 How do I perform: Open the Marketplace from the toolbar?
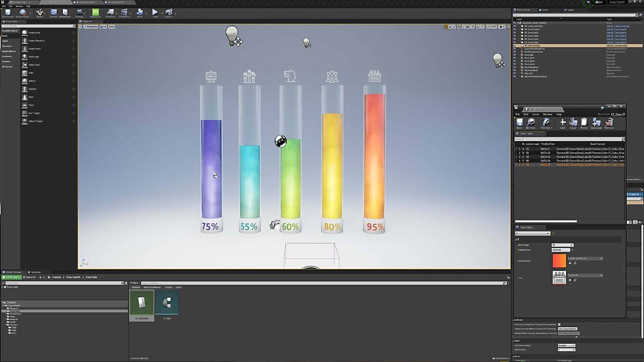pyautogui.click(x=65, y=13)
